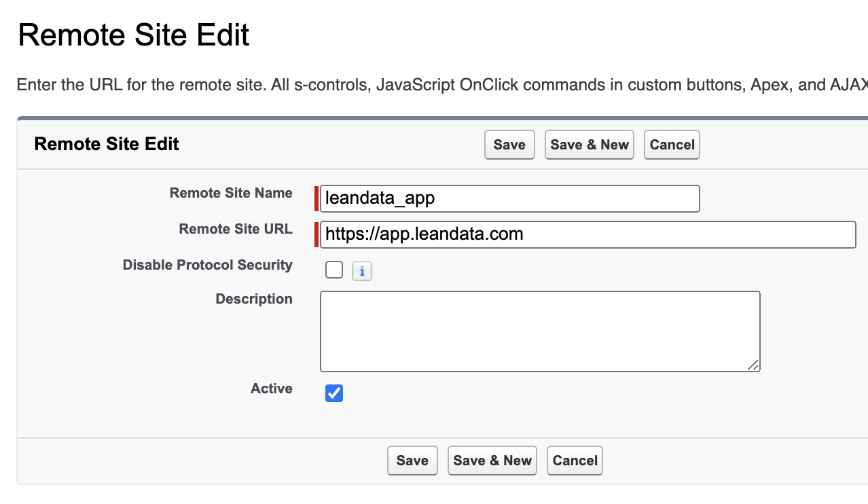Click the top Save button

(x=509, y=145)
